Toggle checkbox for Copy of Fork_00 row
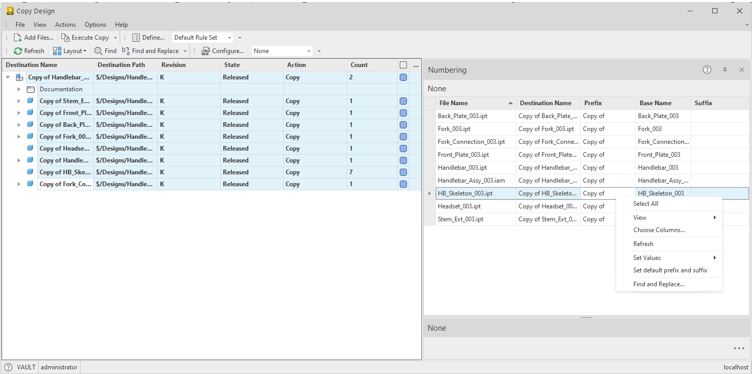Image resolution: width=753 pixels, height=374 pixels. coord(403,136)
